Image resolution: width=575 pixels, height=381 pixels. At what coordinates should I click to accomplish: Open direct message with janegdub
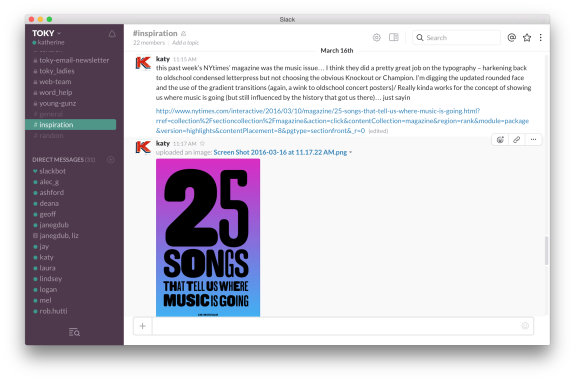(54, 225)
